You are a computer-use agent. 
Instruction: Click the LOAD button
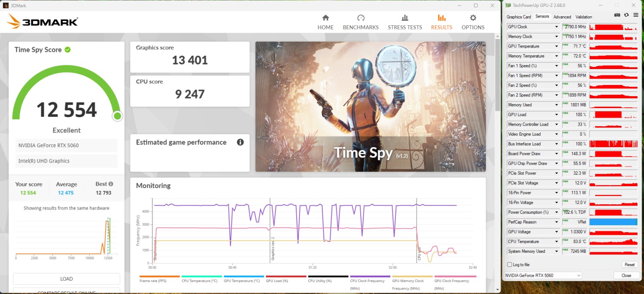click(x=67, y=279)
